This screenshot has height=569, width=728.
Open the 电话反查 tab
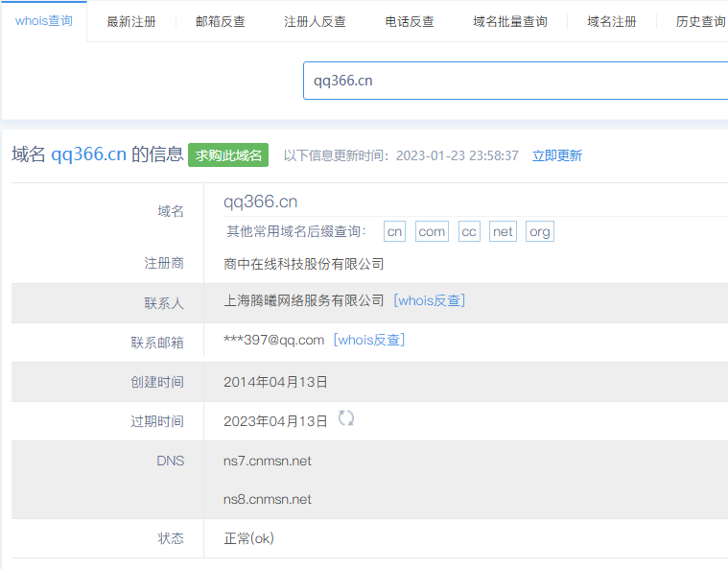point(410,21)
